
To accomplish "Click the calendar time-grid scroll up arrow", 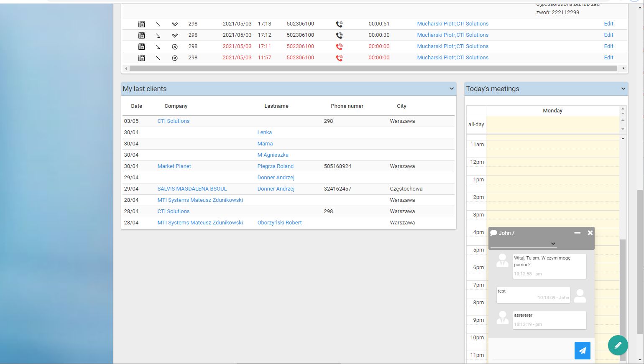I will tap(623, 138).
